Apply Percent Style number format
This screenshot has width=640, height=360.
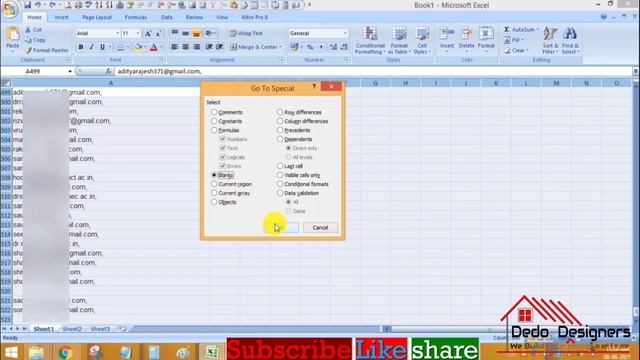pos(310,47)
